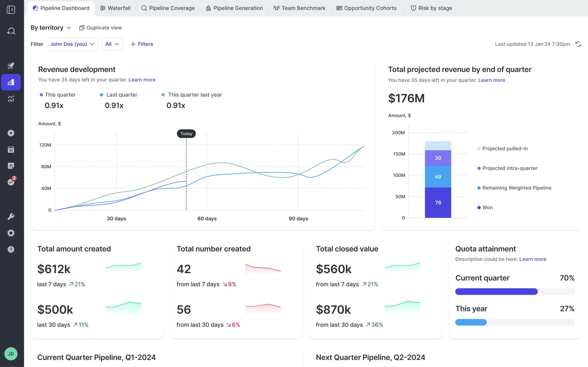Toggle Projected intra-quarter legend item
This screenshot has width=588, height=367.
pos(507,168)
